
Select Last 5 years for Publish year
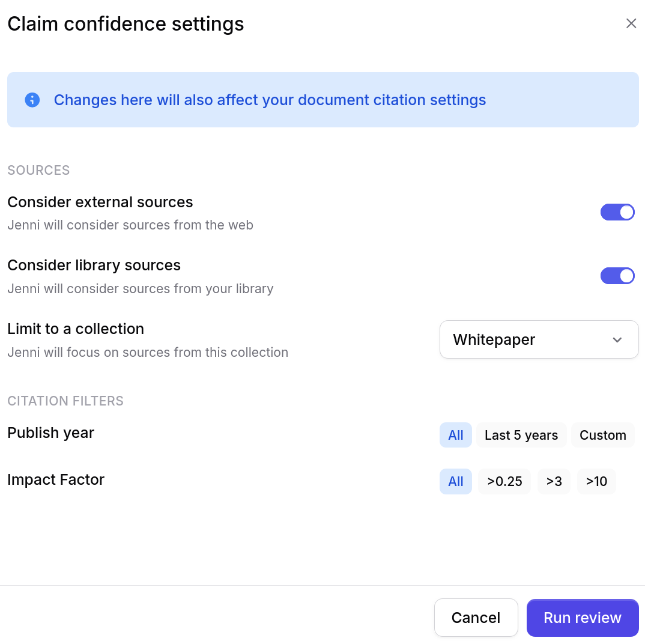(521, 435)
